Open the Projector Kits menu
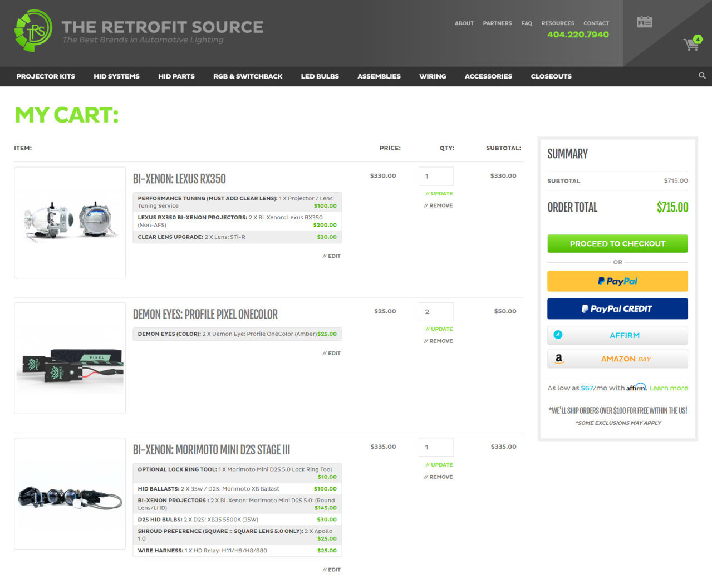712x588 pixels. click(x=46, y=76)
